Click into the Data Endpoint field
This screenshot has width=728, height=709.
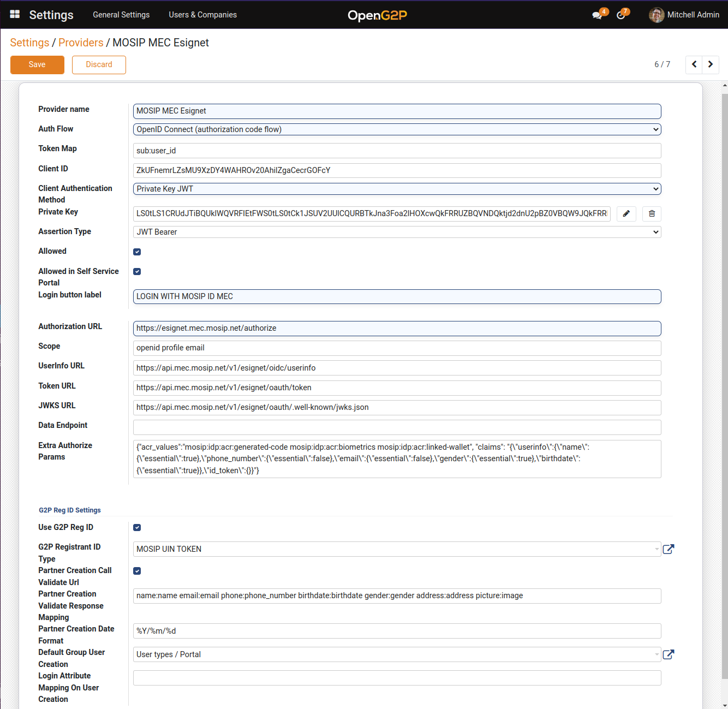pos(397,427)
